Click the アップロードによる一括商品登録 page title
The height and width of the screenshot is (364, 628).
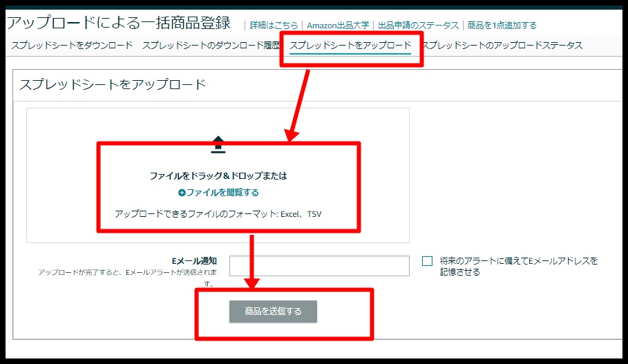pos(119,22)
